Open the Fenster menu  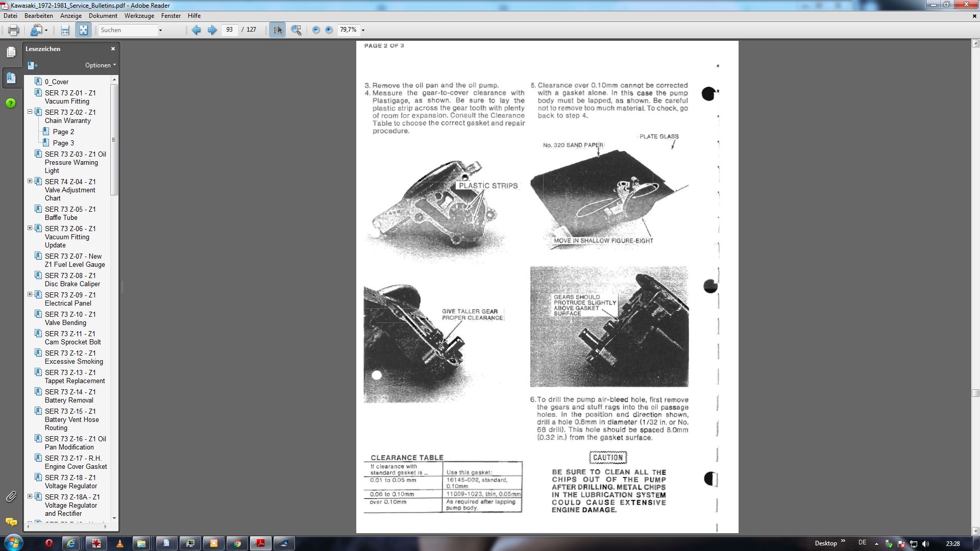[x=171, y=16]
